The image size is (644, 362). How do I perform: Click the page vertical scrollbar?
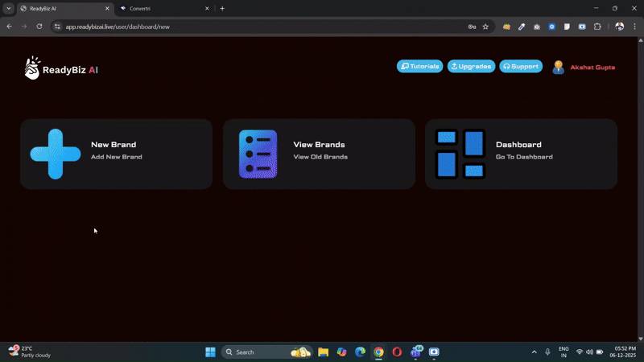click(x=640, y=189)
